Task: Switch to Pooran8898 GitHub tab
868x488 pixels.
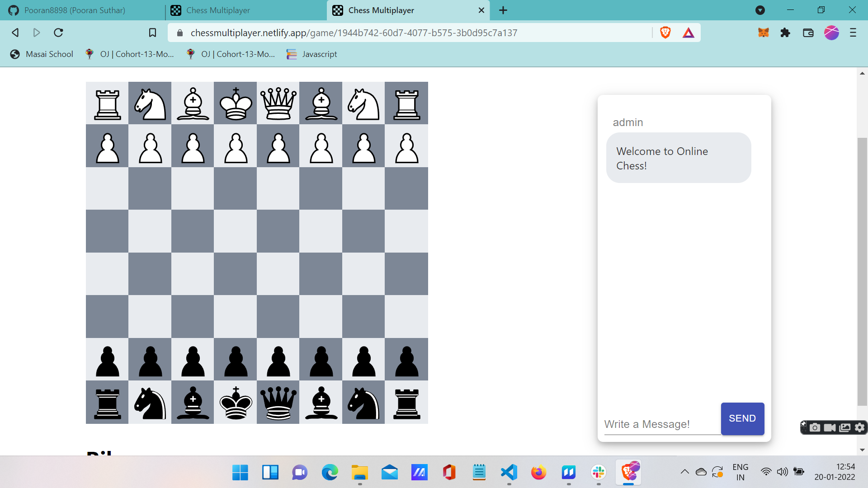Action: coord(75,10)
